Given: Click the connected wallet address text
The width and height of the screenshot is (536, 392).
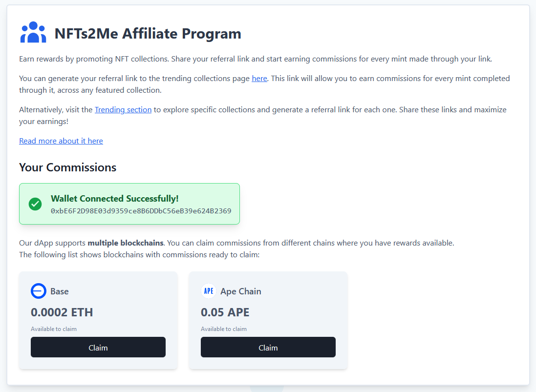Looking at the screenshot, I should coord(141,211).
